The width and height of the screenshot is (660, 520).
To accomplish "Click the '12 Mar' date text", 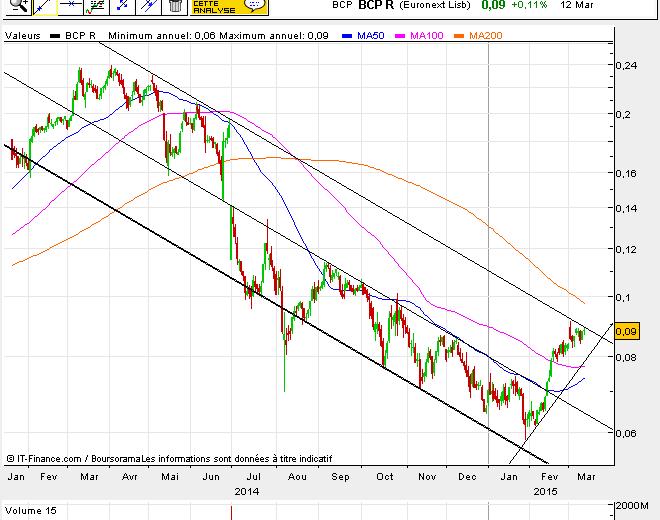I will point(577,5).
